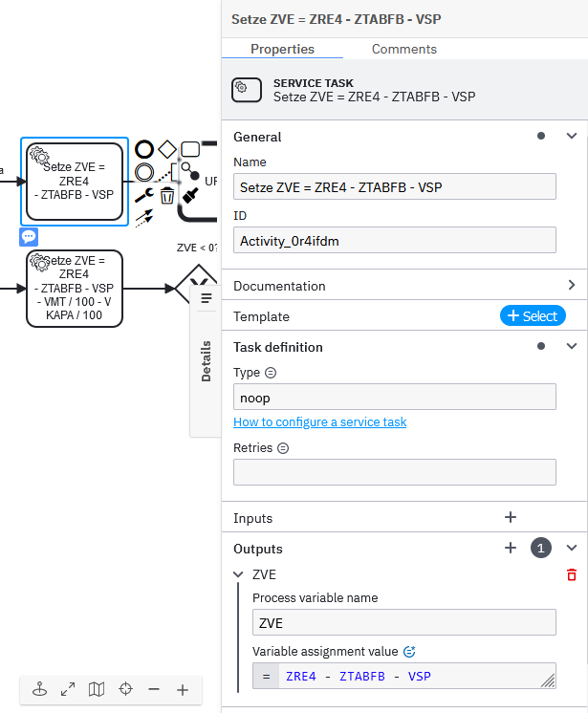The width and height of the screenshot is (588, 713).
Task: Append a task from the context pad
Action: point(190,149)
